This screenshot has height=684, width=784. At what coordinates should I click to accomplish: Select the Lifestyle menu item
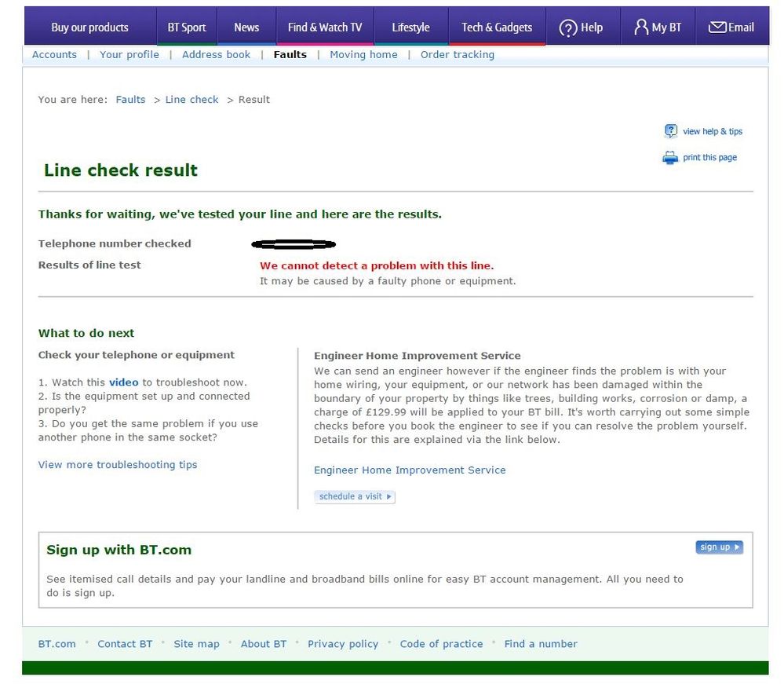410,27
